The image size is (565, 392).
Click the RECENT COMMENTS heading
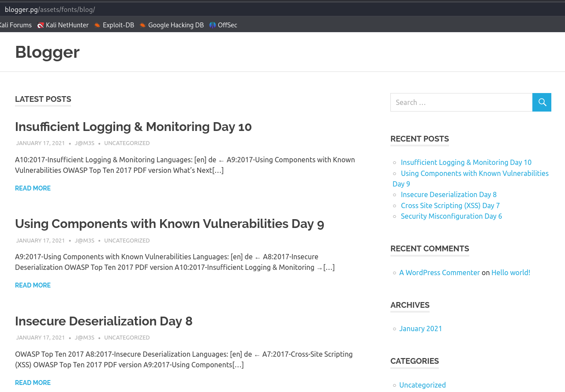pos(430,249)
